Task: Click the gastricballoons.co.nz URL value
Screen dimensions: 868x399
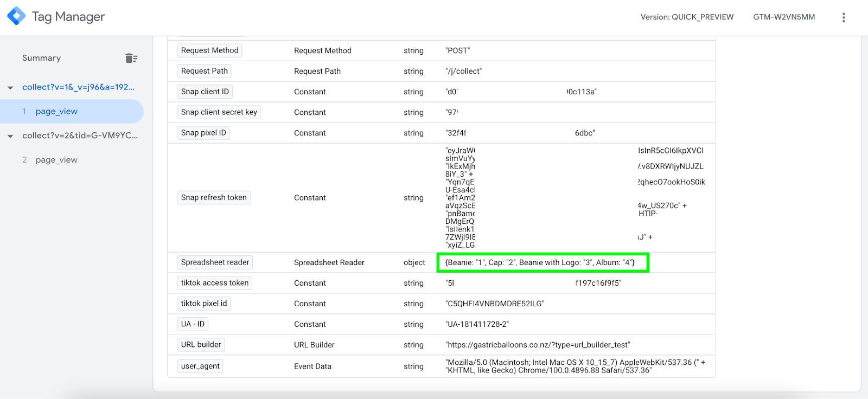Action: pos(538,345)
